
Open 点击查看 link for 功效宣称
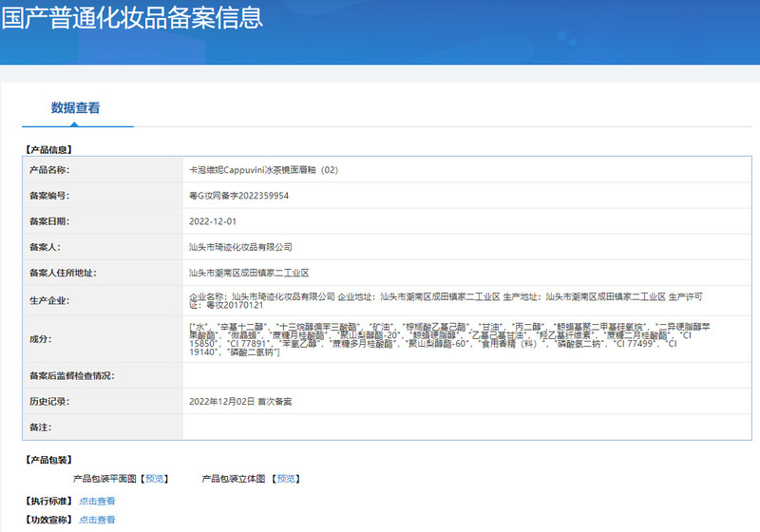point(97,520)
